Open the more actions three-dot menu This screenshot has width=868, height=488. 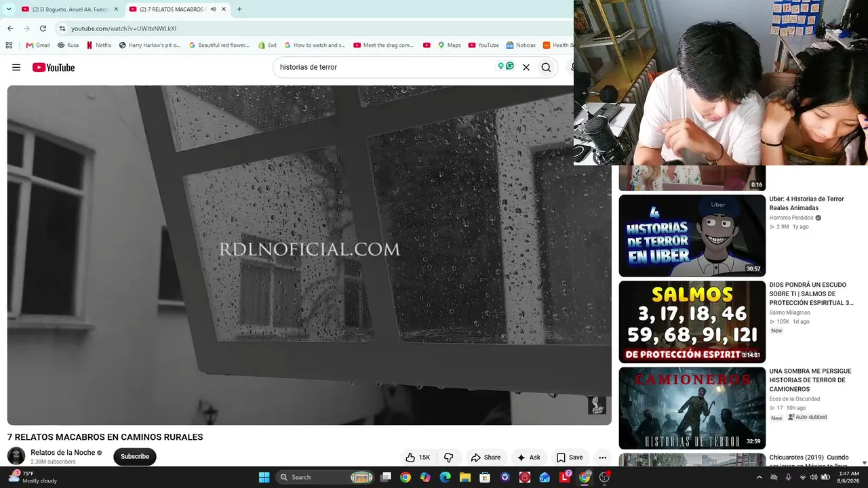point(602,457)
